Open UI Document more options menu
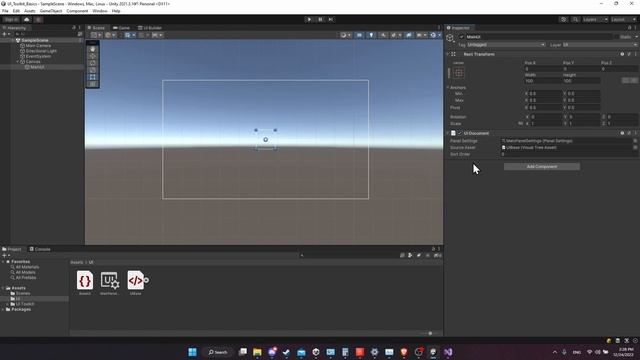This screenshot has width=640, height=360. pos(636,133)
